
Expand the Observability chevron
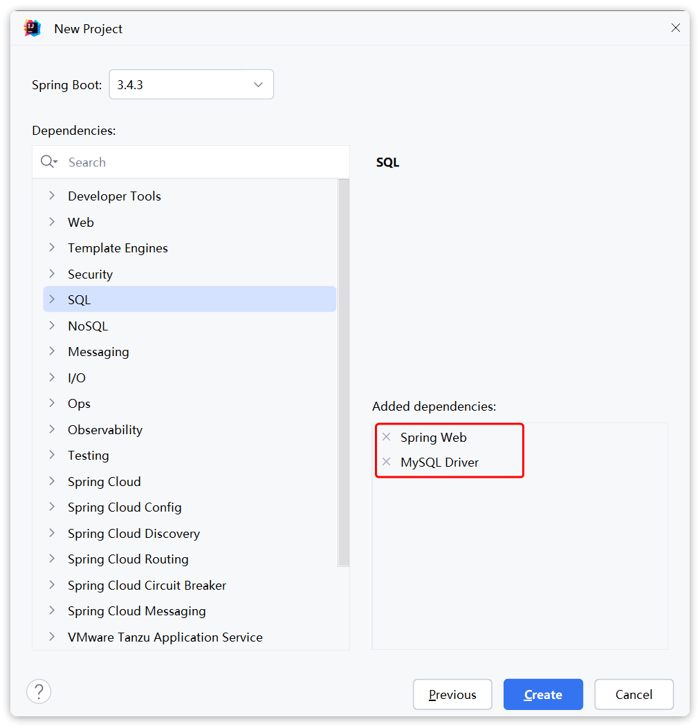52,429
